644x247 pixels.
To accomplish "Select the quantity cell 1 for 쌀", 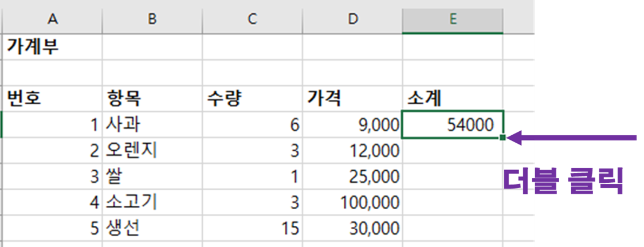I will 252,177.
